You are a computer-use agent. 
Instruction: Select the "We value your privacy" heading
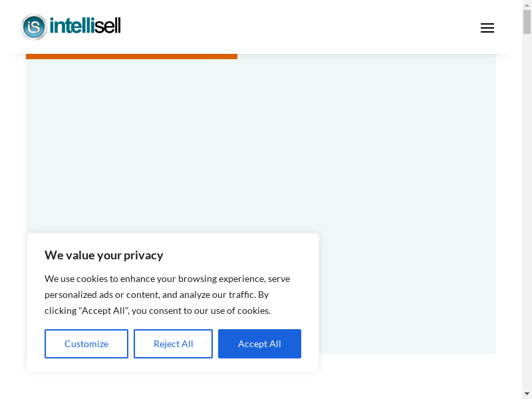(x=104, y=255)
